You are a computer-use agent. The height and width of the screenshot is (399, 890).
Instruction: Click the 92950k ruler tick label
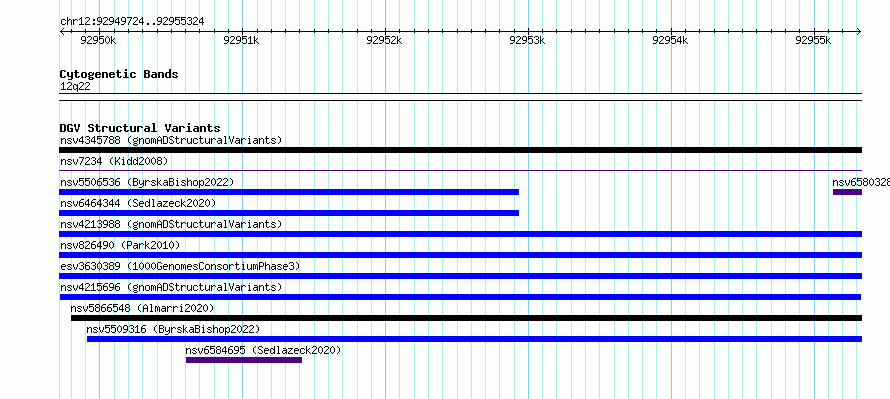[99, 40]
